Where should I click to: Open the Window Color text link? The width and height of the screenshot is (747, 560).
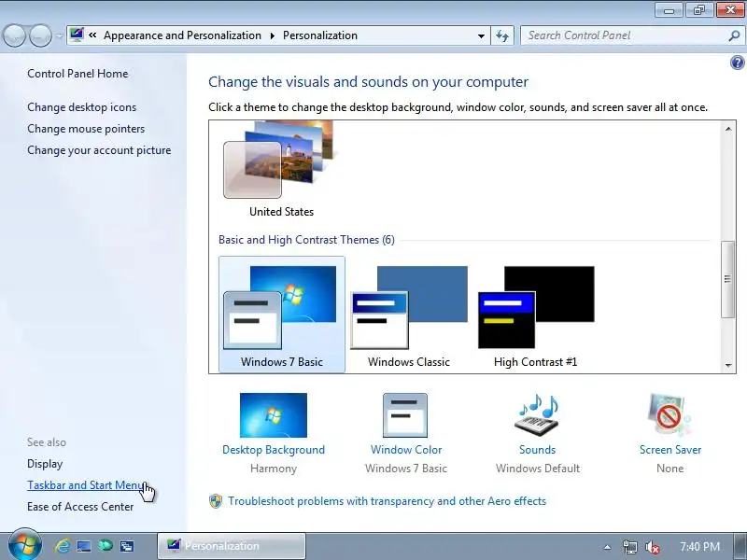406,450
